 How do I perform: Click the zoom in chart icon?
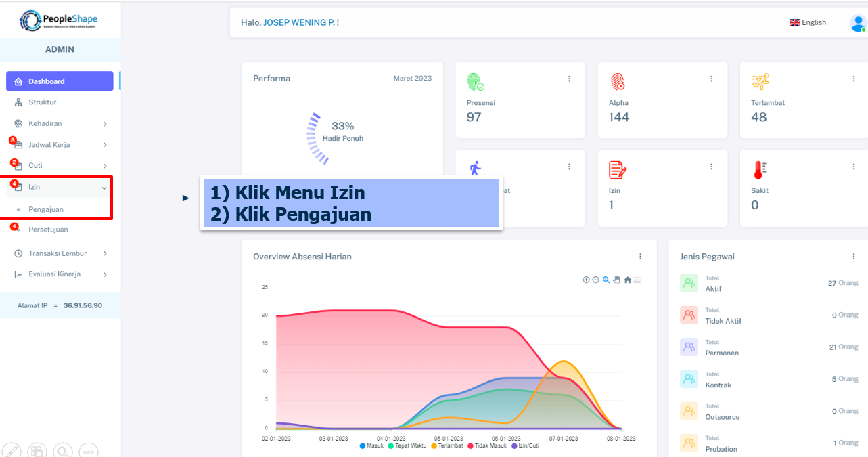[587, 280]
